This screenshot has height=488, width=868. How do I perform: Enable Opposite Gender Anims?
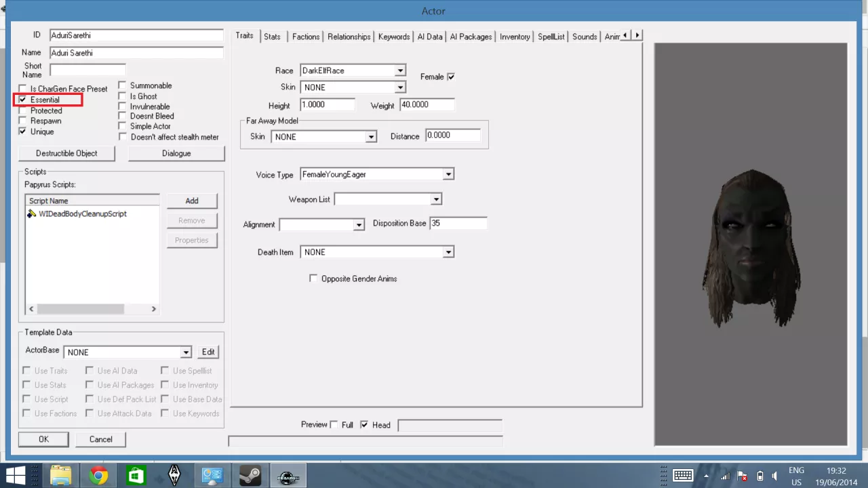(x=313, y=279)
